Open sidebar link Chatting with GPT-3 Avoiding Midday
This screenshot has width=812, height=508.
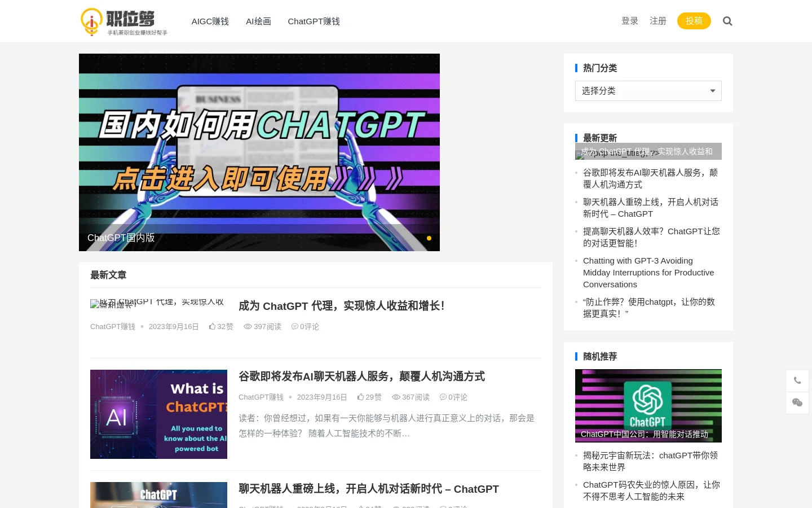648,273
